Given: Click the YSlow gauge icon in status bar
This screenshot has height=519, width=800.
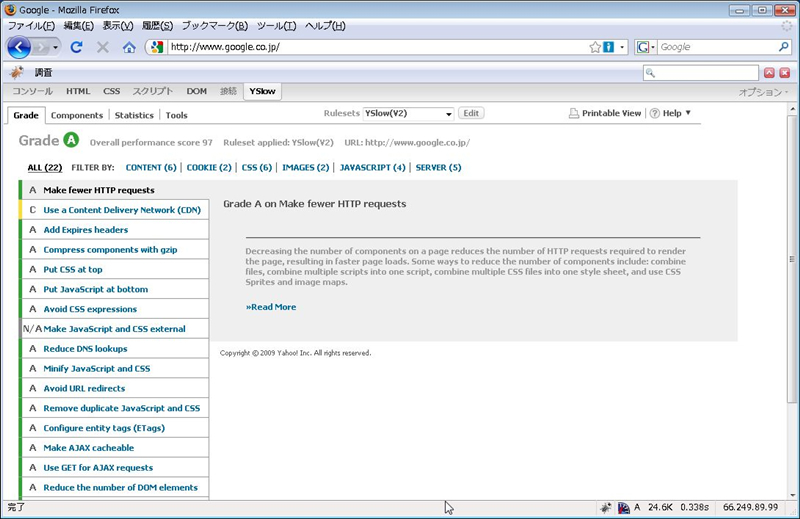Looking at the screenshot, I should [623, 507].
